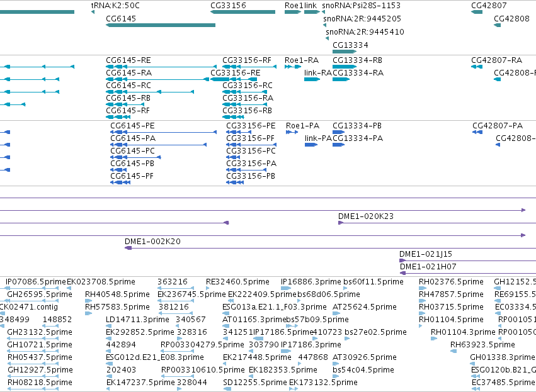
Task: Click the link-PA protein
Action: click(311, 145)
